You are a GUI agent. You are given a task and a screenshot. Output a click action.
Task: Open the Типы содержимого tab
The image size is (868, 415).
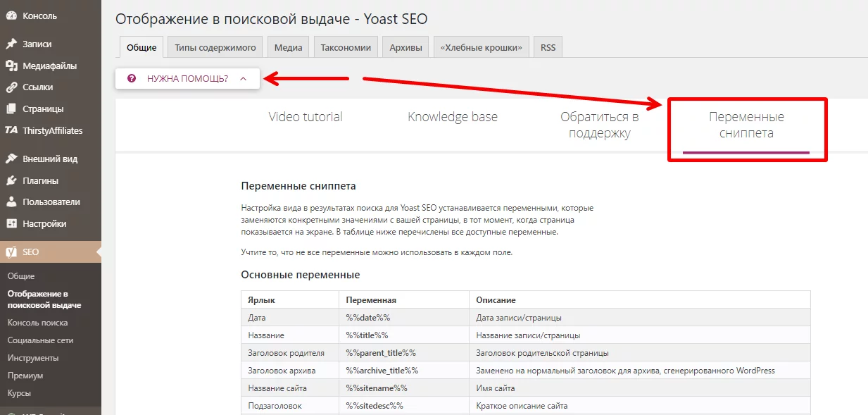point(215,47)
